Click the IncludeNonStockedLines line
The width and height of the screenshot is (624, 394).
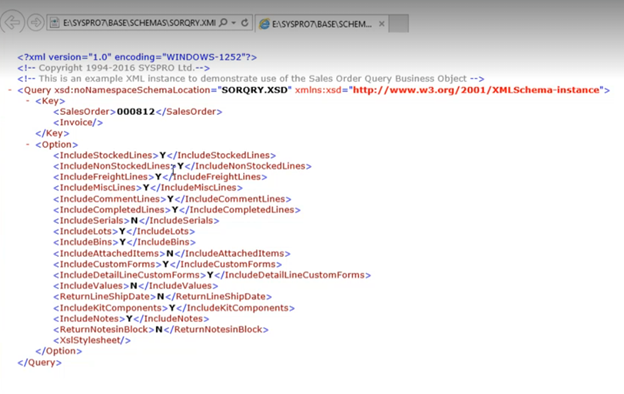[x=182, y=166]
